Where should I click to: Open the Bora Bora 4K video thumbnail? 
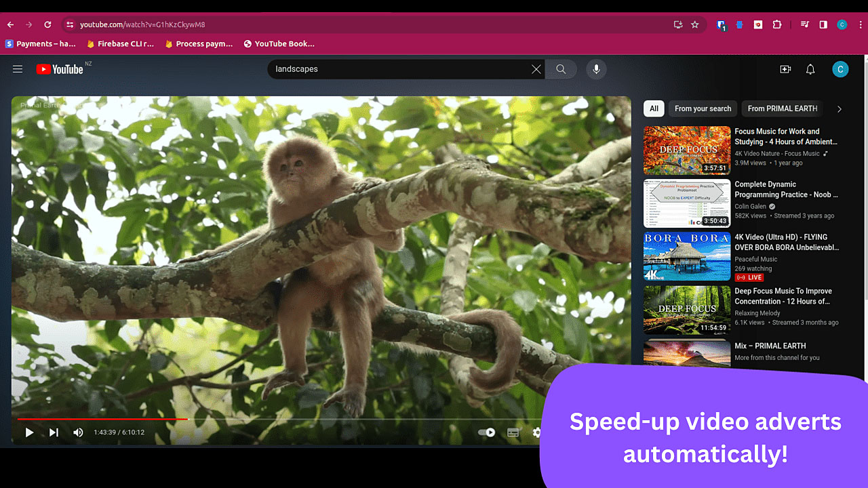686,257
